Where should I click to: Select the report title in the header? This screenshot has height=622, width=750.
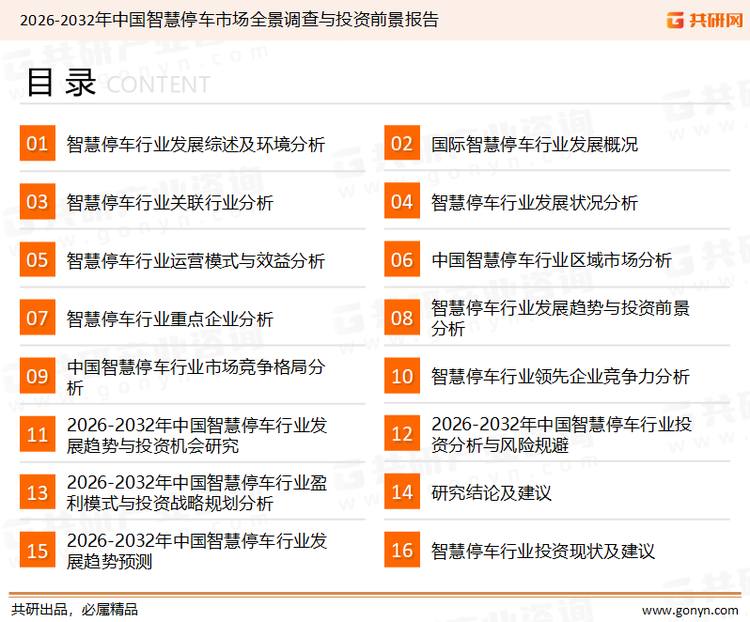coord(229,20)
